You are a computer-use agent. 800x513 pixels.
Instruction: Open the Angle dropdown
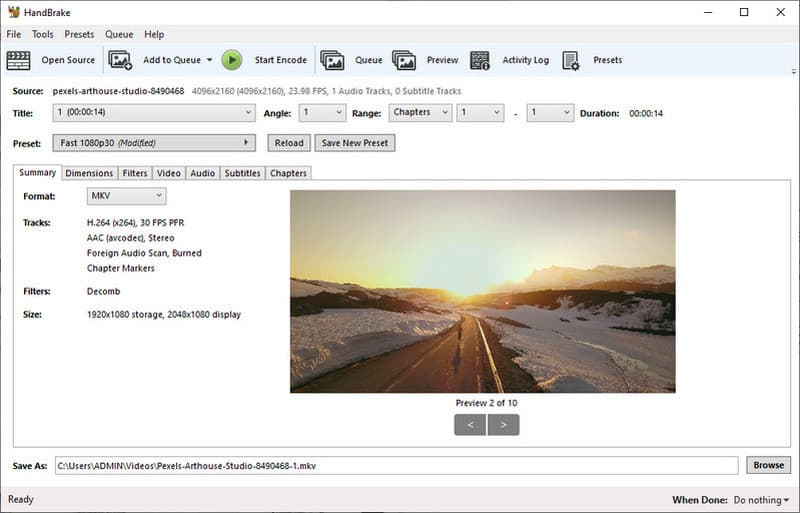point(321,113)
